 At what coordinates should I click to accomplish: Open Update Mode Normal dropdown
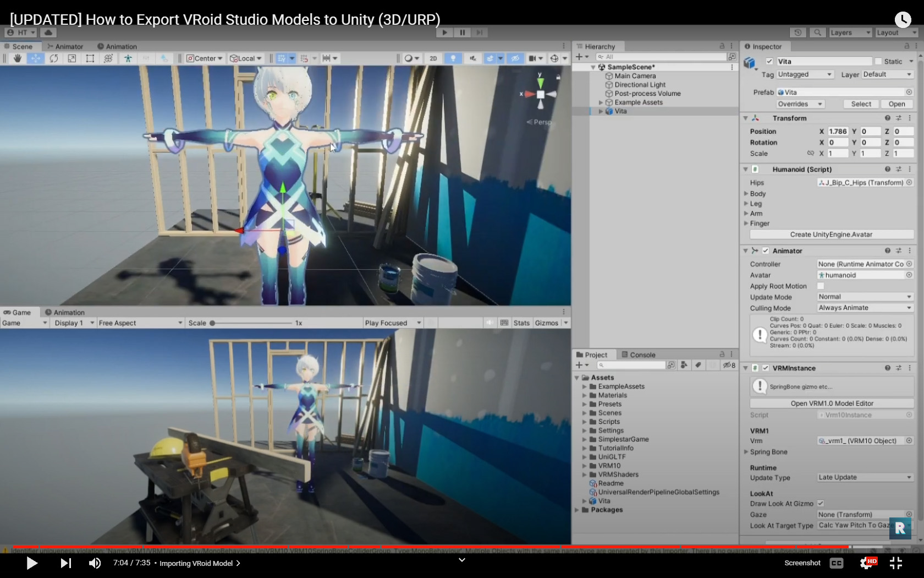tap(865, 297)
